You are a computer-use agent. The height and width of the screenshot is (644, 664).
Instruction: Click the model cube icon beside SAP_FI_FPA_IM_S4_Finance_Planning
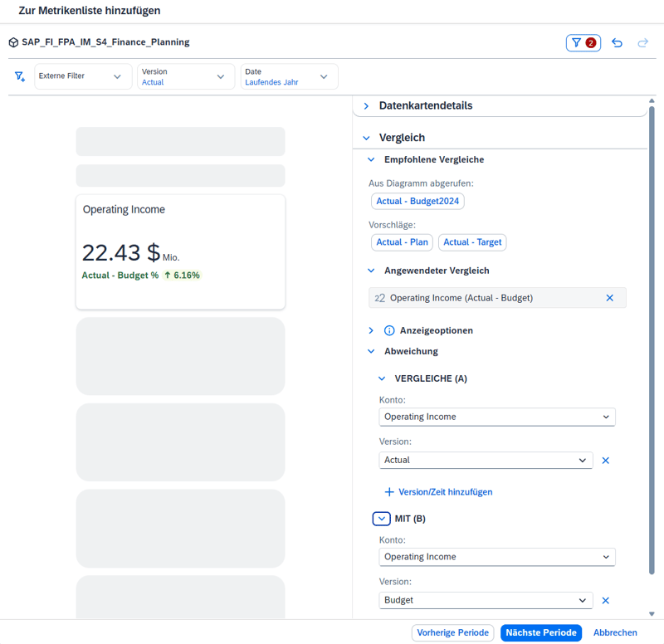tap(12, 41)
